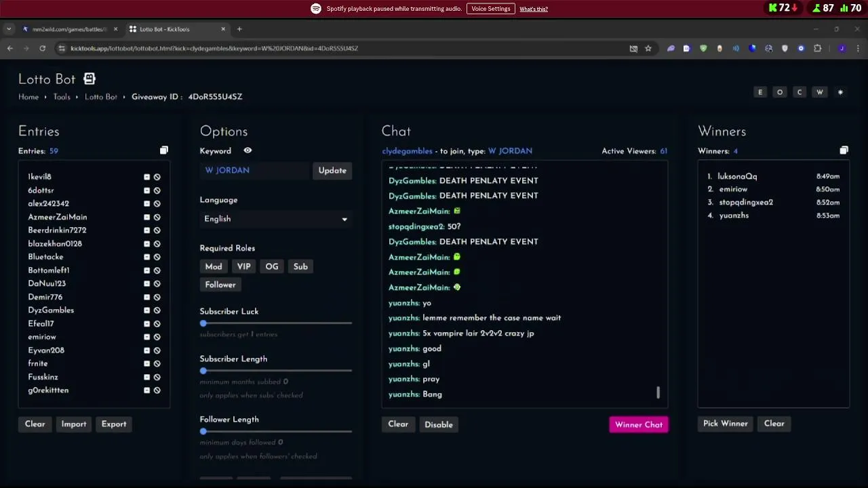Adjust the Follower Length slider handle
The image size is (868, 488).
[x=203, y=431]
